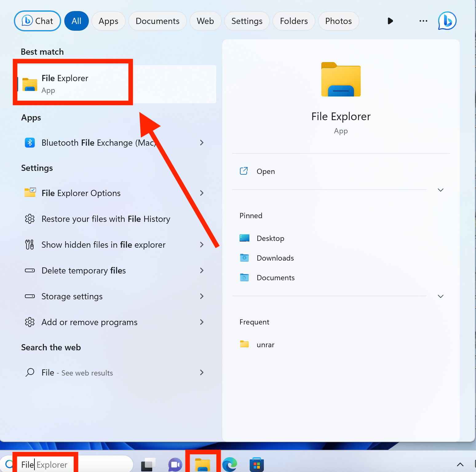476x472 pixels.
Task: Open Storage settings
Action: 72,296
